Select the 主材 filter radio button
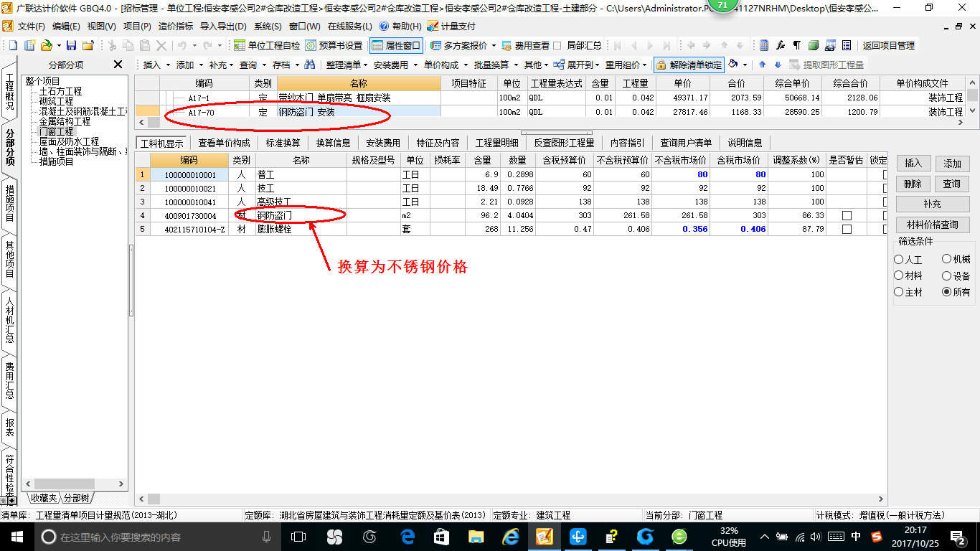980x551 pixels. [x=899, y=292]
